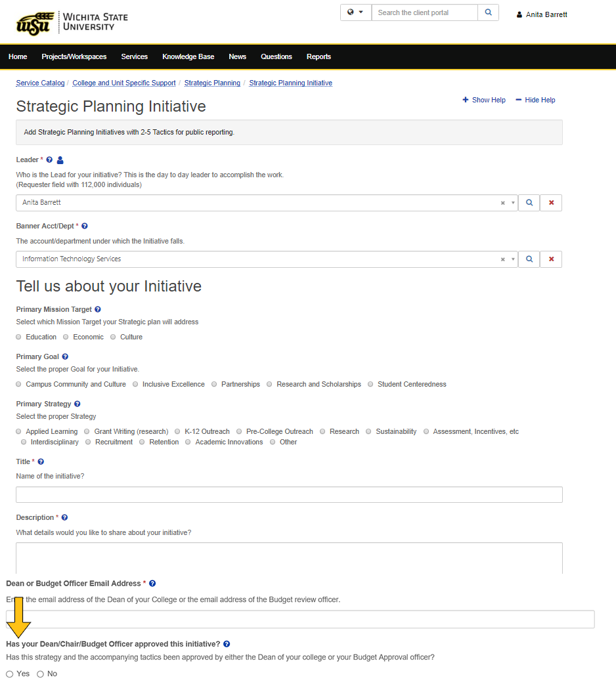Click the WSU wheat logo

pos(35,23)
